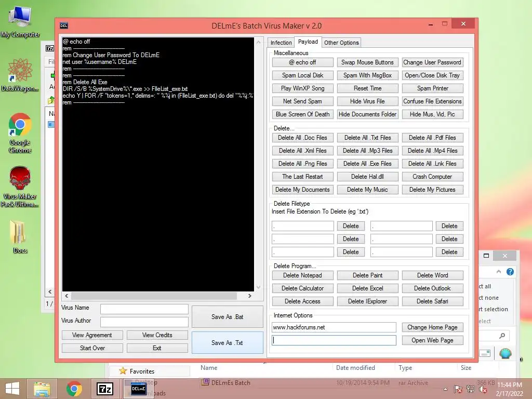Select the Docs folder on desktop
The width and height of the screenshot is (532, 399).
click(x=20, y=236)
